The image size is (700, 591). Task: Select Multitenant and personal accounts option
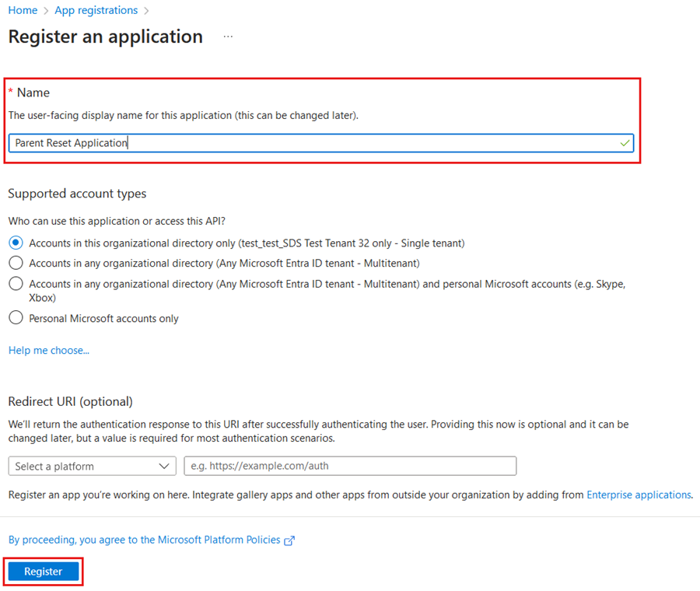click(x=16, y=284)
